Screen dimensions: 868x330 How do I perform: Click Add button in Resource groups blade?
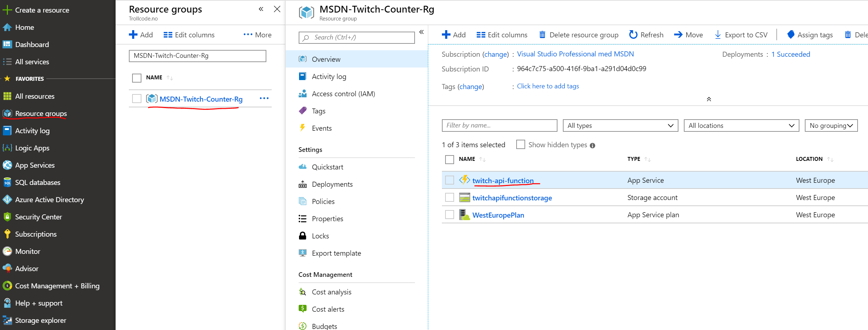[x=141, y=35]
